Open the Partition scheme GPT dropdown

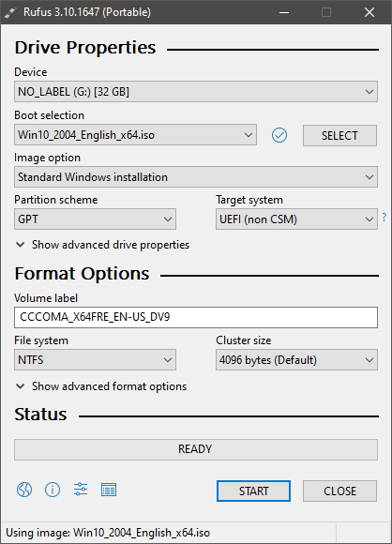[x=95, y=219]
